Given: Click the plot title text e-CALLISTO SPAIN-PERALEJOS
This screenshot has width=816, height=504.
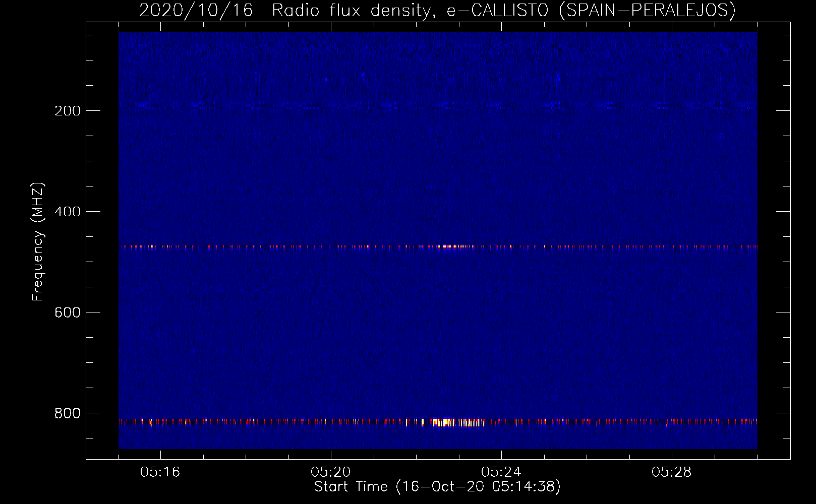Looking at the screenshot, I should pyautogui.click(x=591, y=10).
